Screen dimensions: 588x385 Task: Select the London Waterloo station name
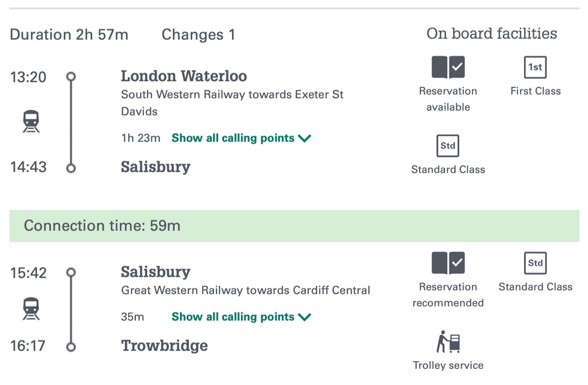point(184,76)
